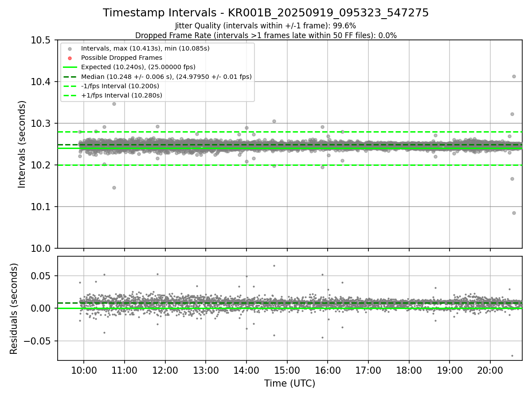Click legend entry '+1/fps Interval (10.280s)'
The height and width of the screenshot is (399, 532).
121,95
